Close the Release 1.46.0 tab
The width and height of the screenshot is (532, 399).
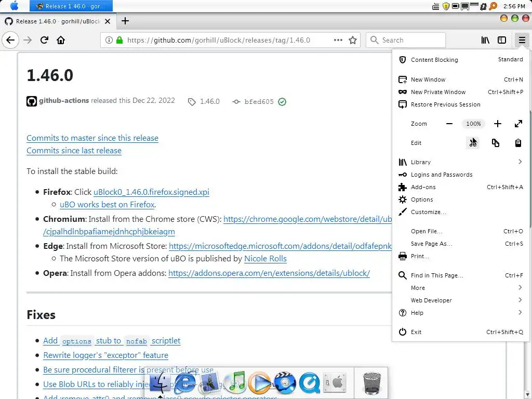click(x=108, y=21)
